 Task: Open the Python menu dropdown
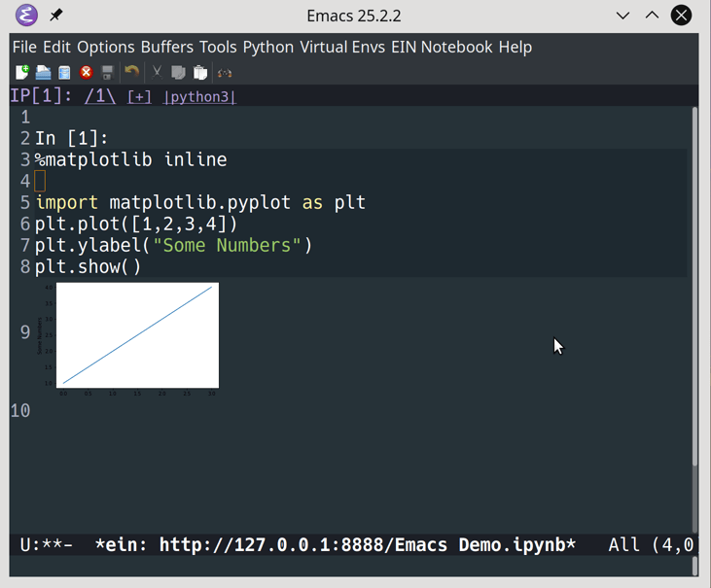[268, 47]
